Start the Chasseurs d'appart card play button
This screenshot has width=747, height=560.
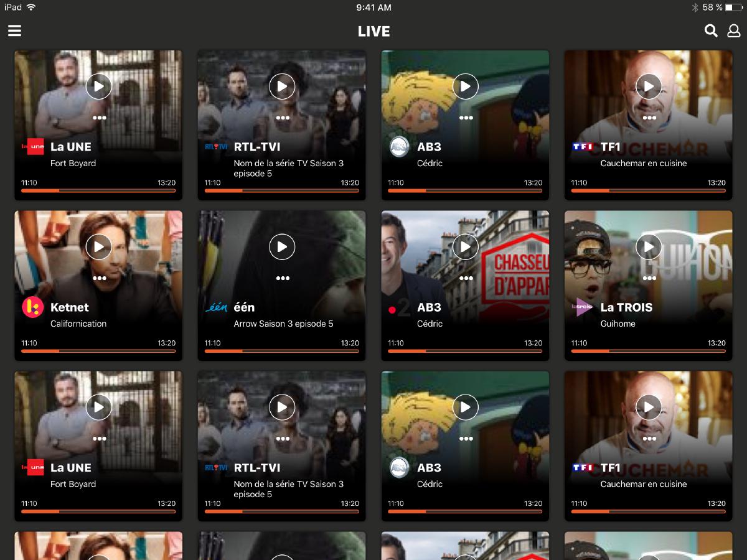tap(465, 247)
